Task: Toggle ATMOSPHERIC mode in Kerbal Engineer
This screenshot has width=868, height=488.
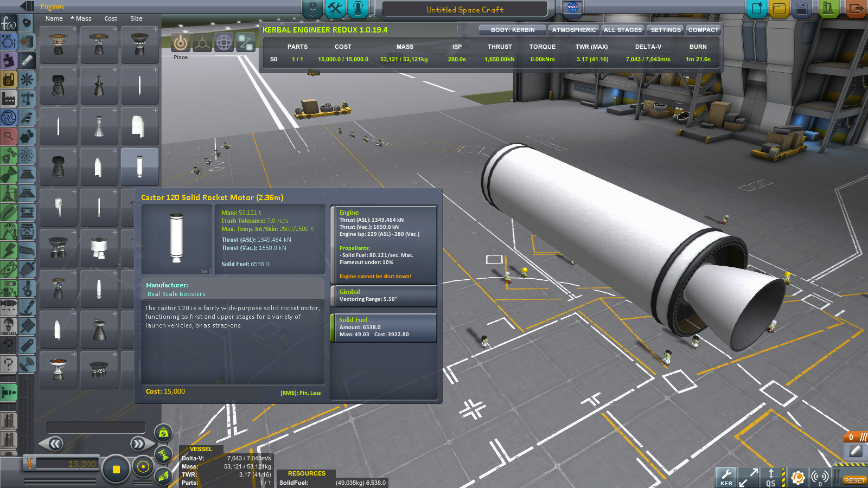Action: 573,30
